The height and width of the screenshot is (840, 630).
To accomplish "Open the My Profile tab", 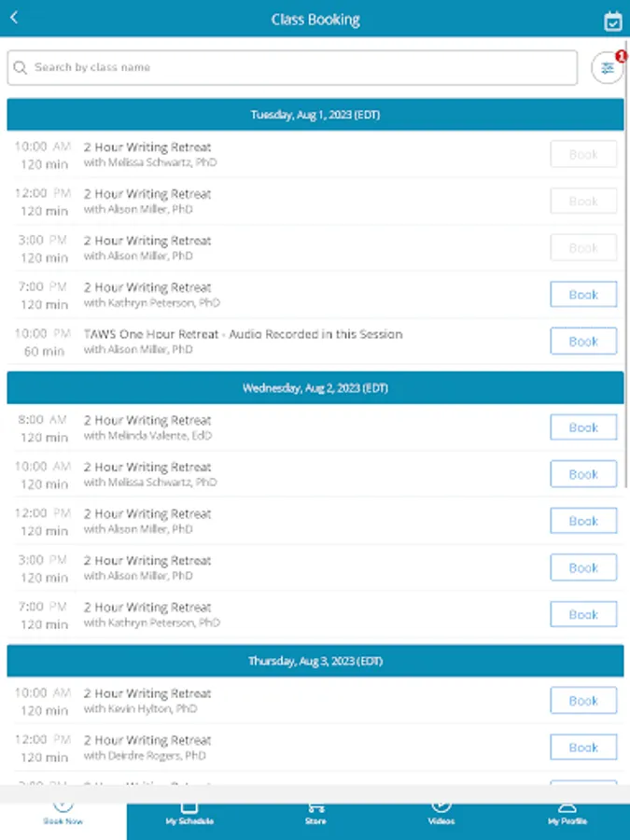I will coord(567,812).
